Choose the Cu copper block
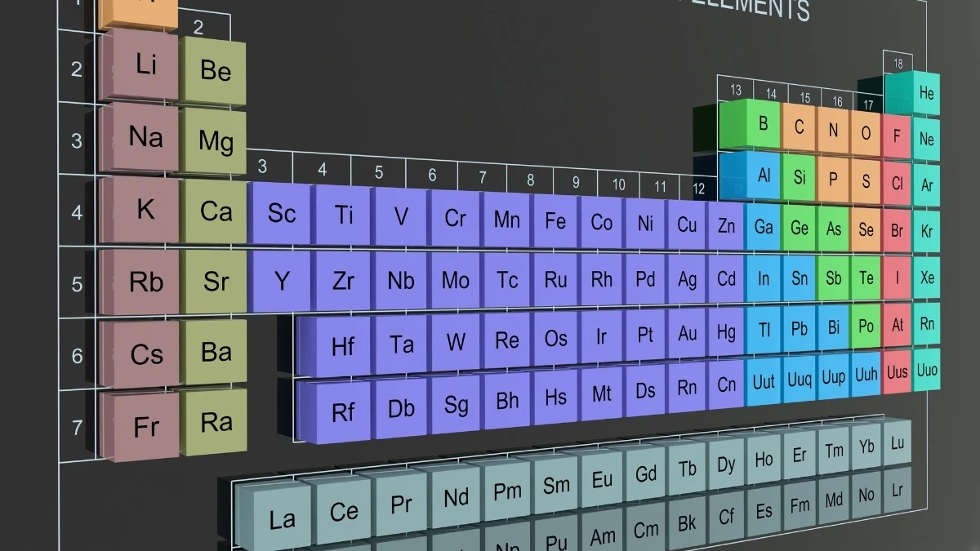This screenshot has width=980, height=551. tap(687, 224)
